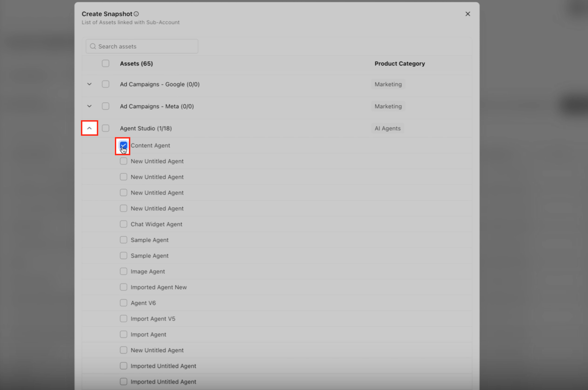
Task: Check the Agent V6 checkbox
Action: pos(123,303)
